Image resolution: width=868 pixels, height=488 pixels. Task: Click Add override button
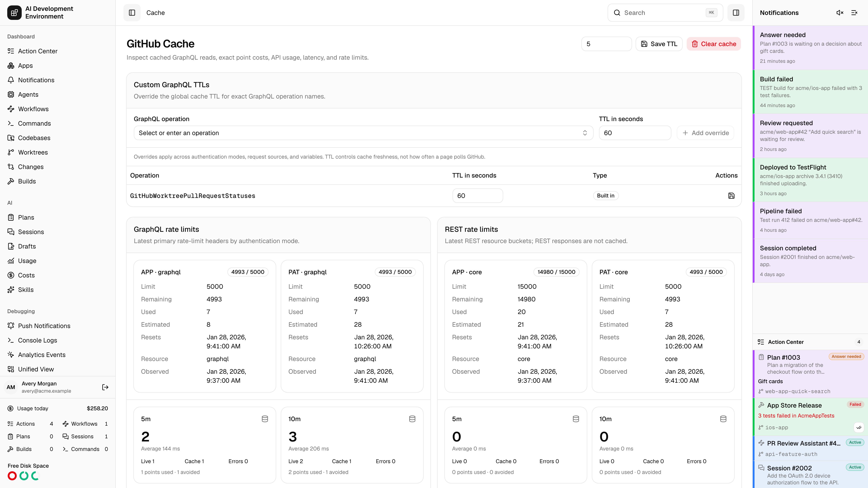click(705, 133)
